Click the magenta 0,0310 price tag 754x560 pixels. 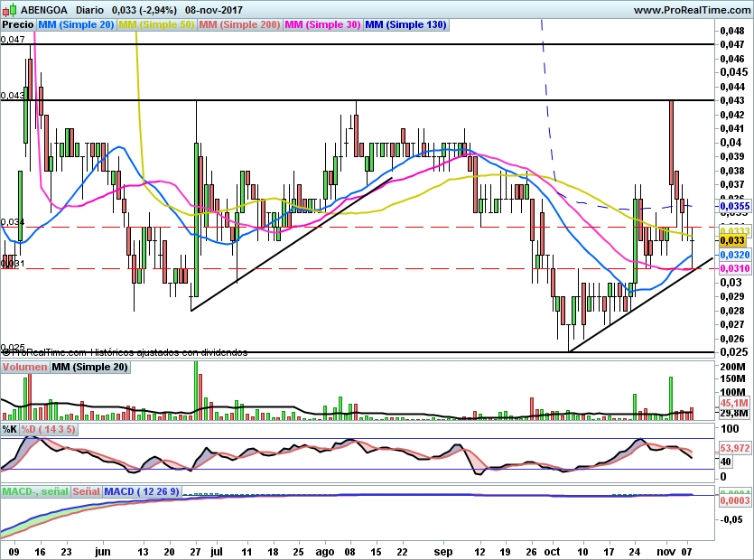point(734,269)
